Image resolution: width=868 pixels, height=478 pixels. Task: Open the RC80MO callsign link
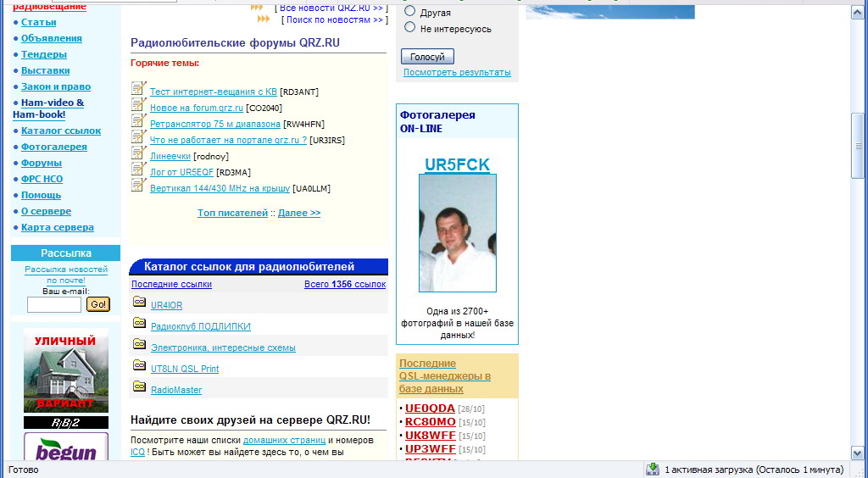(x=430, y=421)
